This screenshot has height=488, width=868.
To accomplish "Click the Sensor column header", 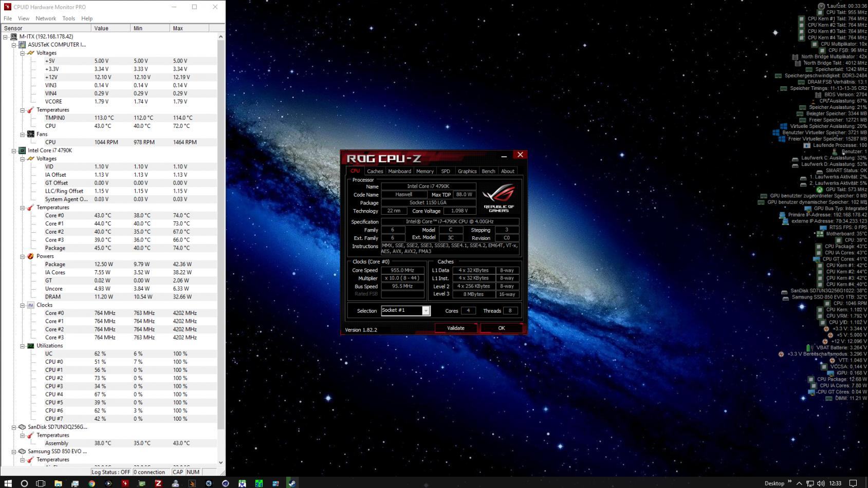I will coord(46,28).
